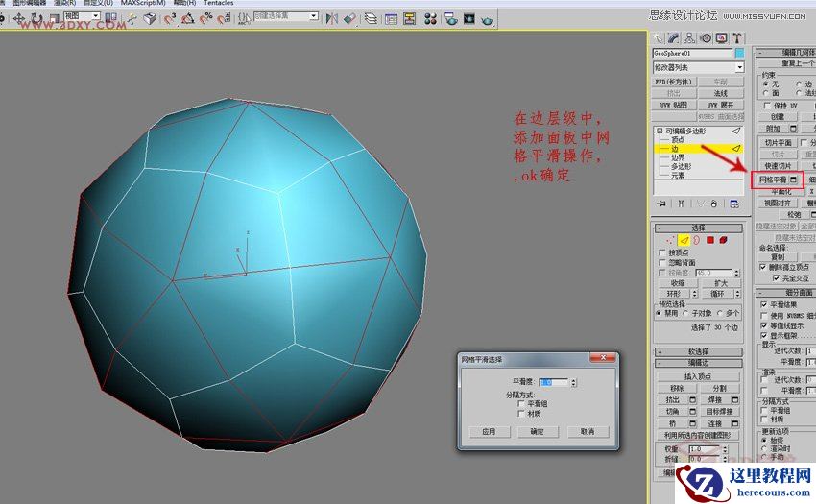Switch to the Motion command panel tab
Viewport: 816px width, 504px height.
706,38
